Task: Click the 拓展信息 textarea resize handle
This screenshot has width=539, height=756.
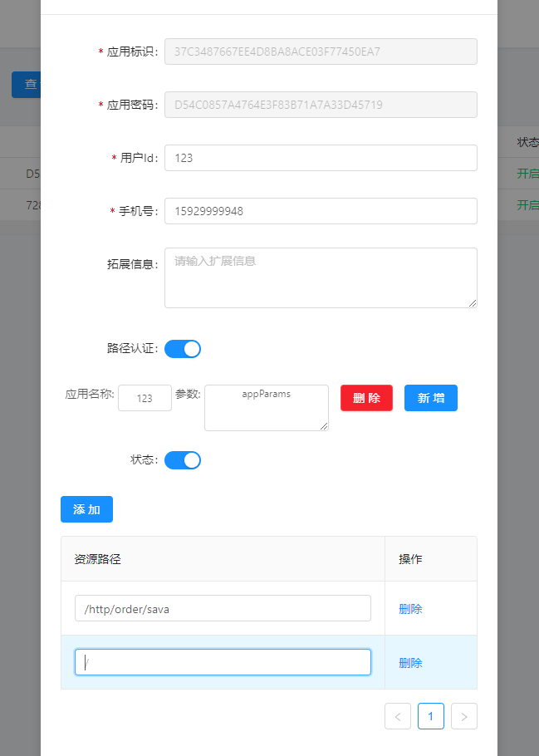Action: pos(473,302)
